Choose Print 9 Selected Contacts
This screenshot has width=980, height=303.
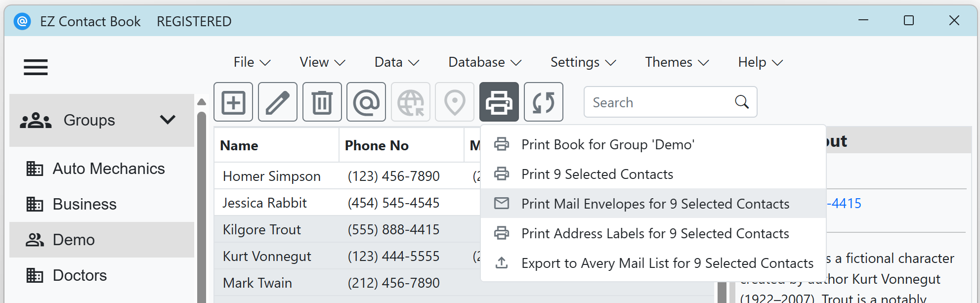point(653,174)
